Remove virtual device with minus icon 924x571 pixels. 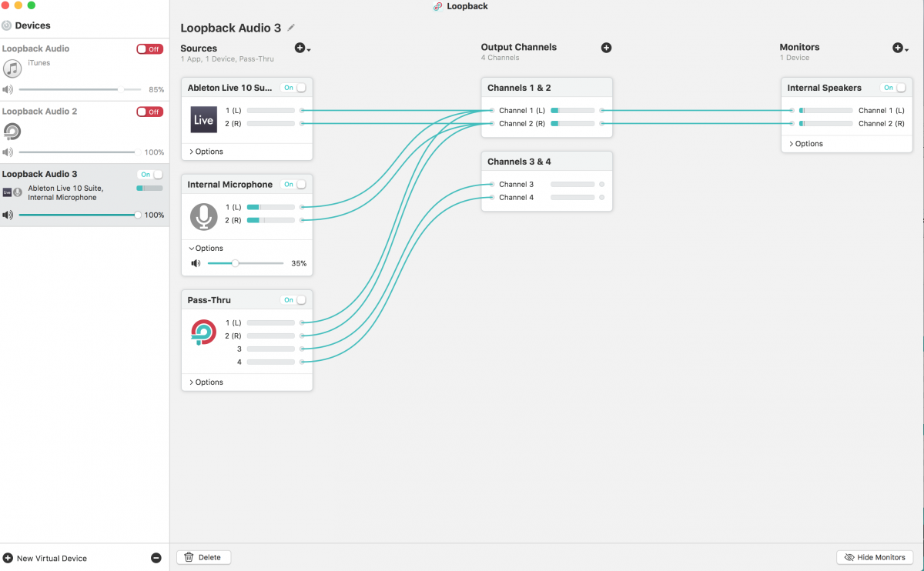[x=156, y=558]
